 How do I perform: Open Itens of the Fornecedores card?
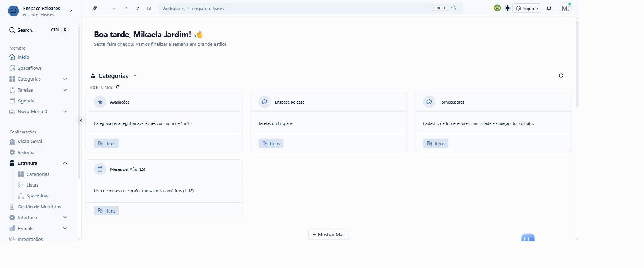[x=436, y=143]
